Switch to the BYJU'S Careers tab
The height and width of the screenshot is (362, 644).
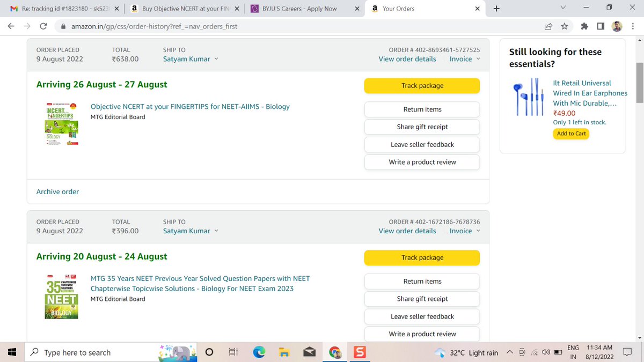point(301,8)
